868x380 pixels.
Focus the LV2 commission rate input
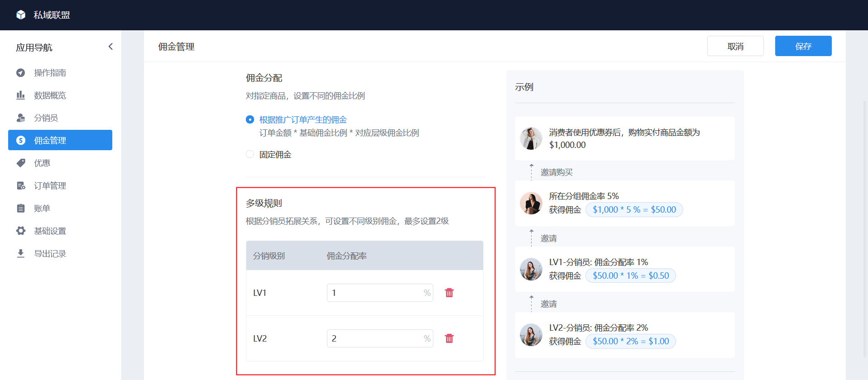380,338
